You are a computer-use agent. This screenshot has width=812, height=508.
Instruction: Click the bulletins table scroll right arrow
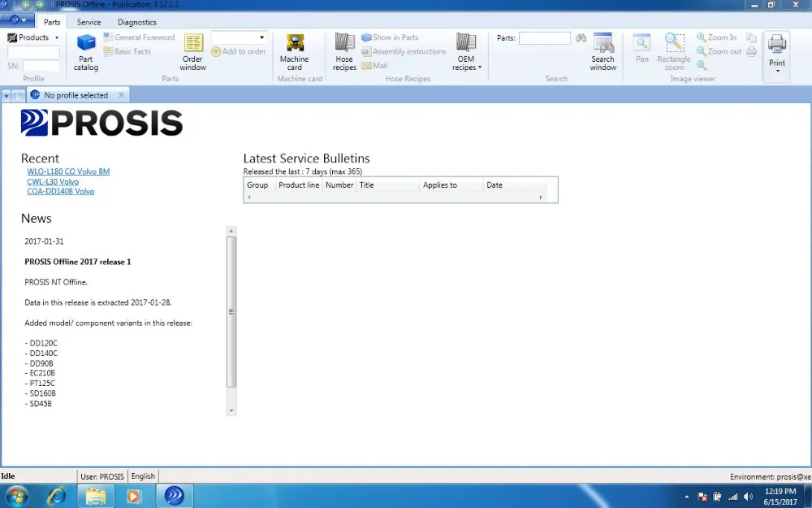pos(541,197)
